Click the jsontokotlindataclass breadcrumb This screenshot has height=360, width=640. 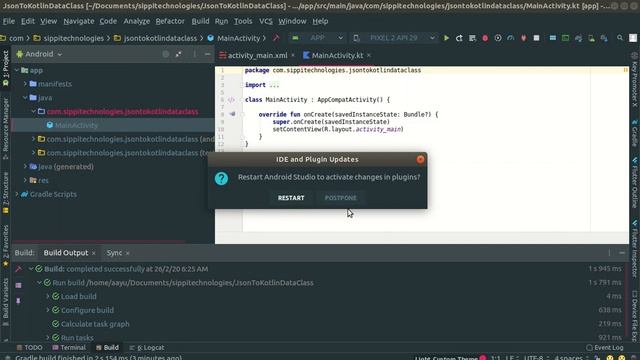[x=160, y=38]
